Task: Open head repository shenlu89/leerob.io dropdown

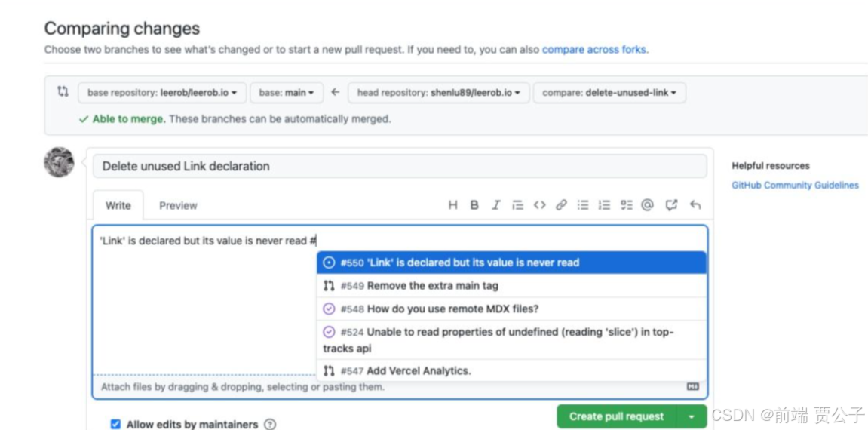Action: point(438,93)
